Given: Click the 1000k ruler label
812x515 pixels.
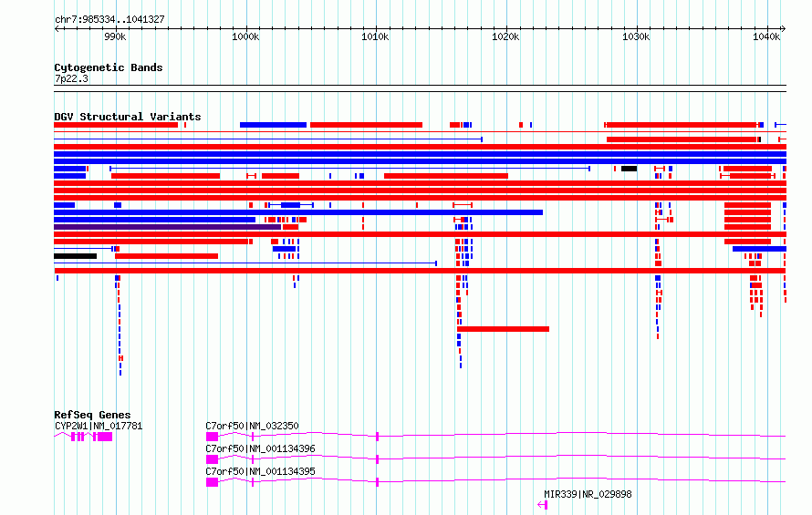Looking at the screenshot, I should pyautogui.click(x=245, y=36).
